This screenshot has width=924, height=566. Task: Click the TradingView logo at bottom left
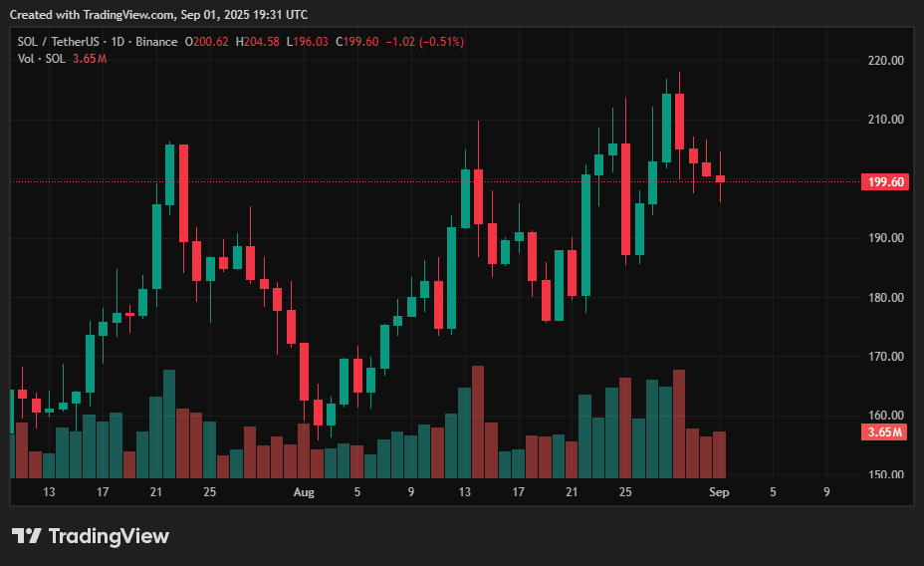coord(91,536)
